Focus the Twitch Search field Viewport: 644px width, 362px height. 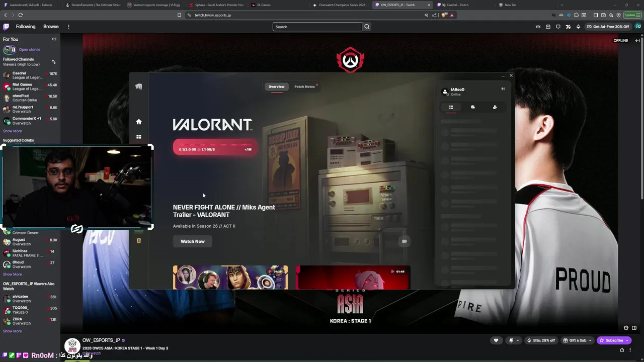point(317,27)
